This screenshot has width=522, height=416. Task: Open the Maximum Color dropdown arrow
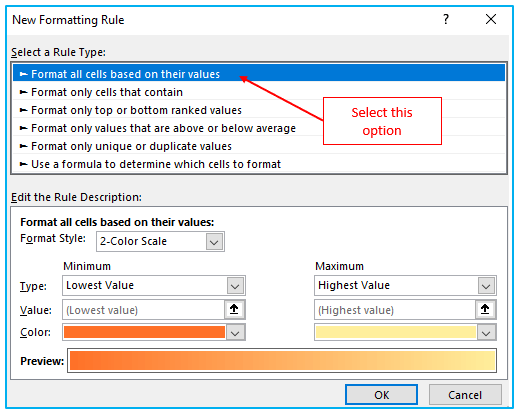[486, 332]
